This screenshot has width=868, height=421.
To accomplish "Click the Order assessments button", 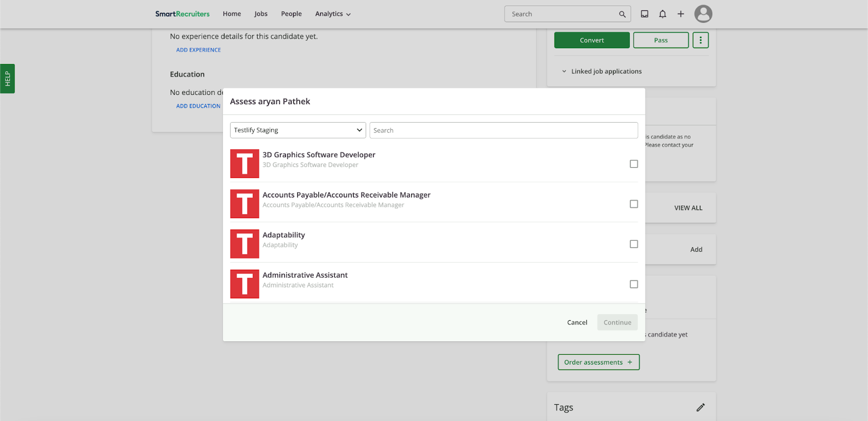I will [598, 362].
